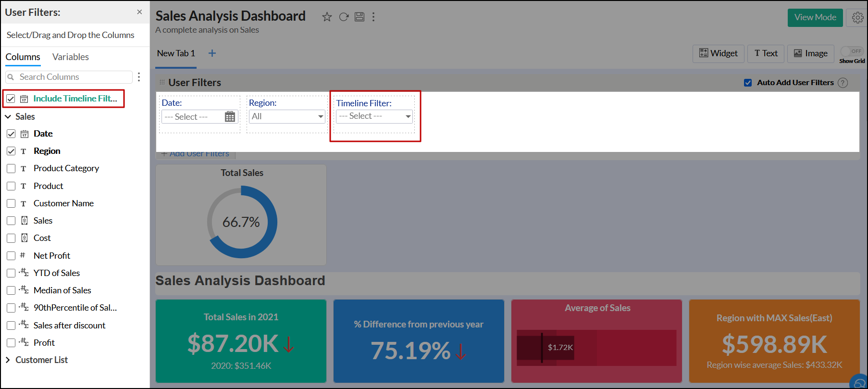Viewport: 868px width, 389px height.
Task: Check the YTD of Sales column
Action: pyautogui.click(x=11, y=273)
